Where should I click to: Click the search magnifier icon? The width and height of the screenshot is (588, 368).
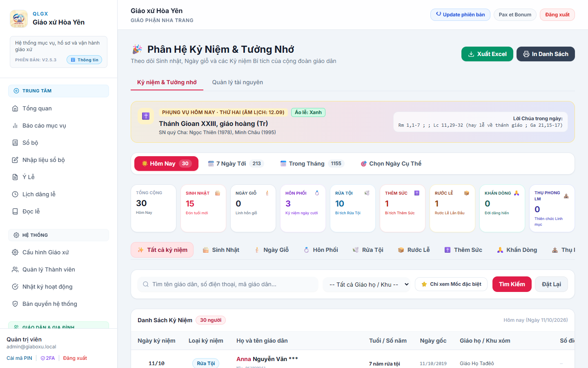click(146, 284)
